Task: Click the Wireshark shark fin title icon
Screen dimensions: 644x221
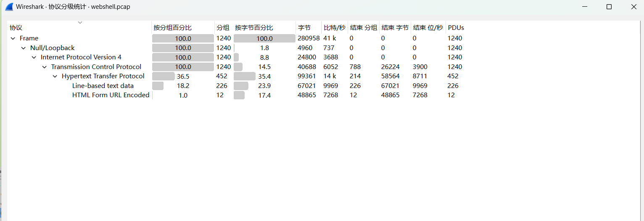Action: (x=9, y=7)
